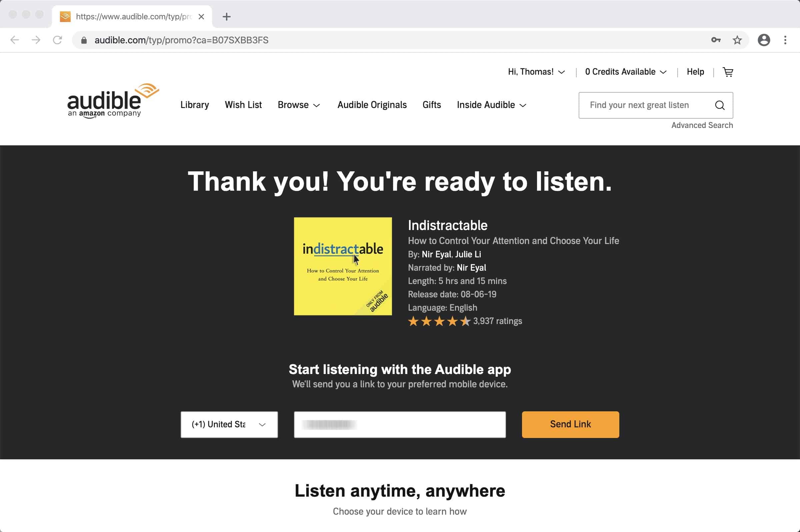
Task: Go to Audible home via logo
Action: click(113, 101)
